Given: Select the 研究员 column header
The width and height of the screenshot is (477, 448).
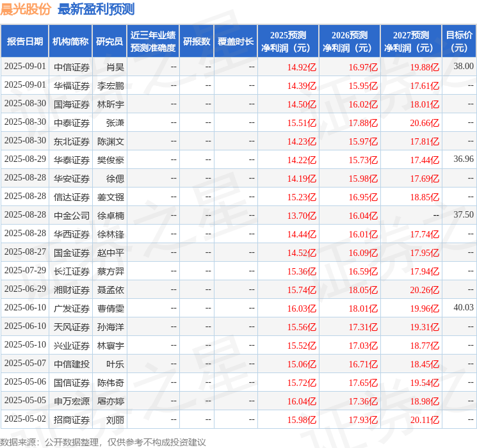Looking at the screenshot, I should [109, 42].
